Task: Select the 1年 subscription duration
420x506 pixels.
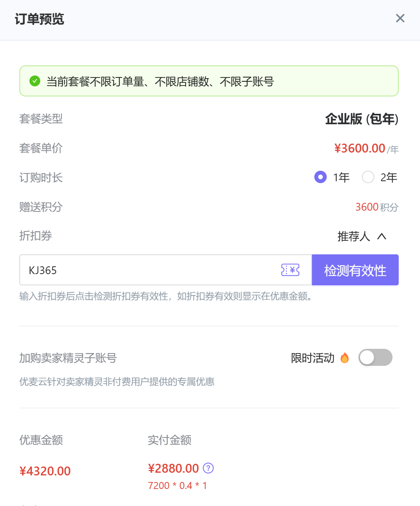Action: click(x=321, y=177)
